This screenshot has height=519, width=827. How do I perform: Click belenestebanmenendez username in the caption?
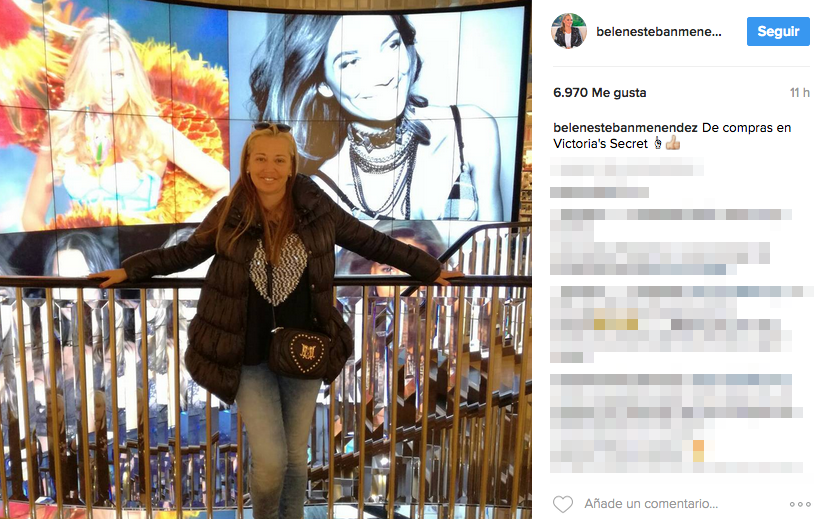tap(625, 128)
